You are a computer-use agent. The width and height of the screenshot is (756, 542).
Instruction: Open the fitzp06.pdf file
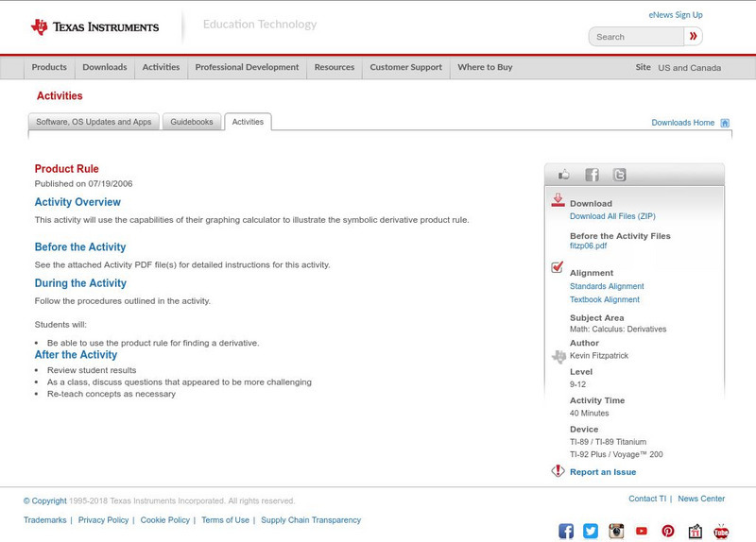click(588, 246)
